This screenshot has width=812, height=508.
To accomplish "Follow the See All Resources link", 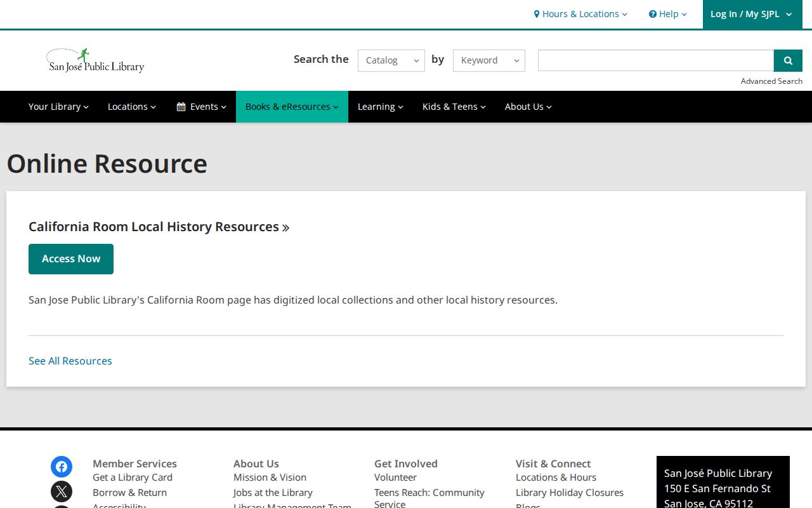I will (70, 361).
